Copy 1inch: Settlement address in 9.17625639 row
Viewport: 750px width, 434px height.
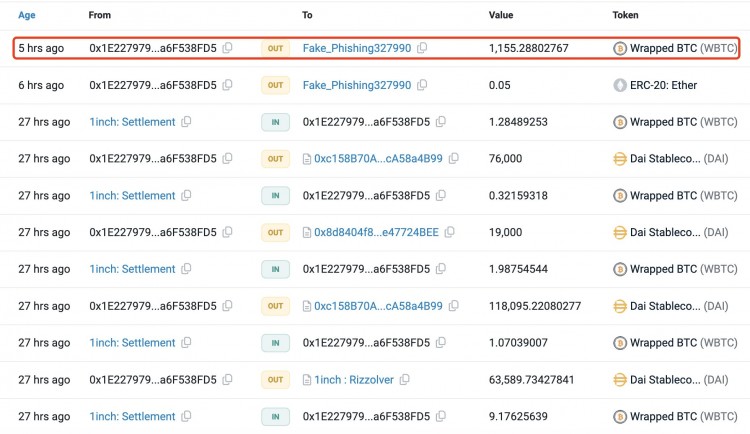pos(186,416)
